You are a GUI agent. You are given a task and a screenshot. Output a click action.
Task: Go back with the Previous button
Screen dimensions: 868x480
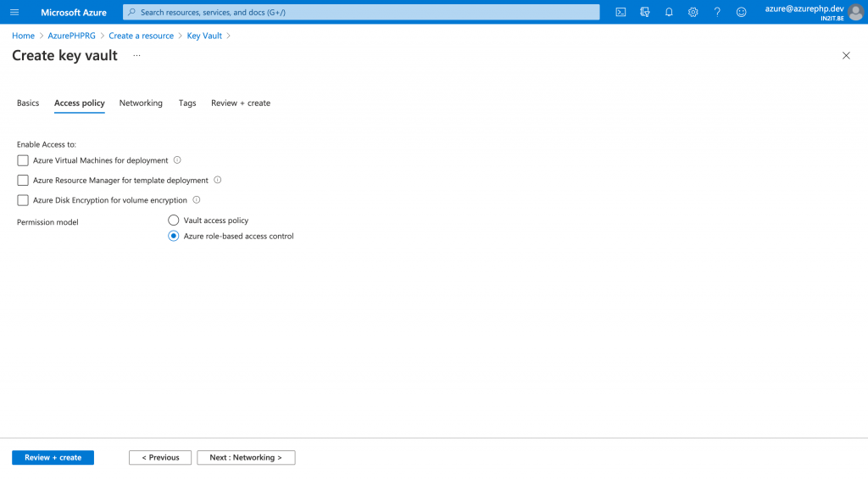[160, 458]
